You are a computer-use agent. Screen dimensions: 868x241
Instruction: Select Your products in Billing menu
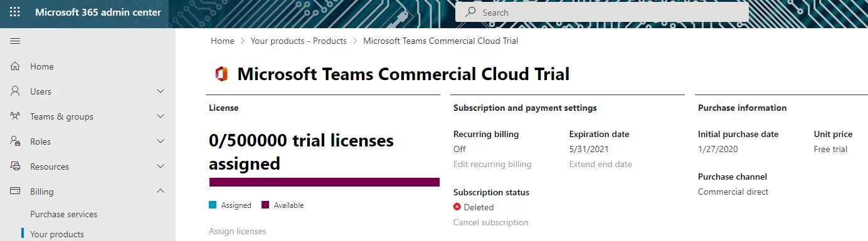[57, 234]
